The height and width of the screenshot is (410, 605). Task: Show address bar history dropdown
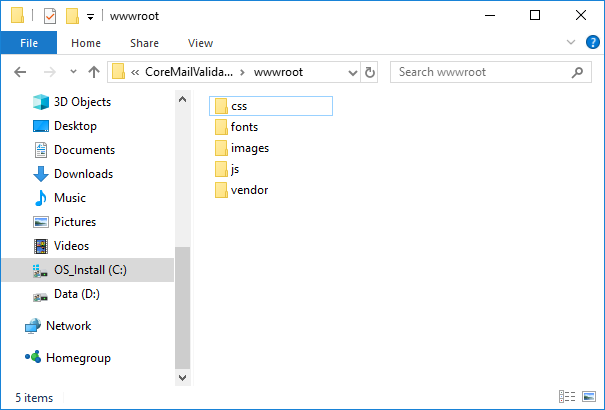point(351,72)
